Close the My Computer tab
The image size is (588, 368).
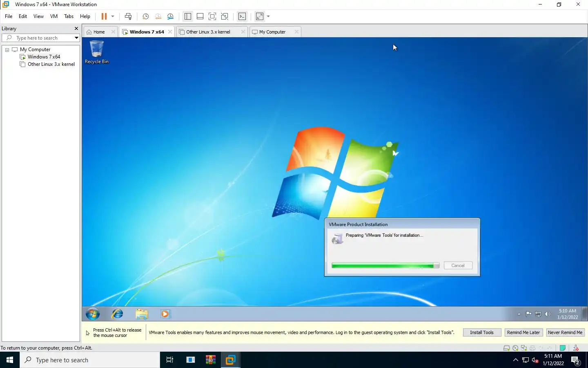(296, 32)
